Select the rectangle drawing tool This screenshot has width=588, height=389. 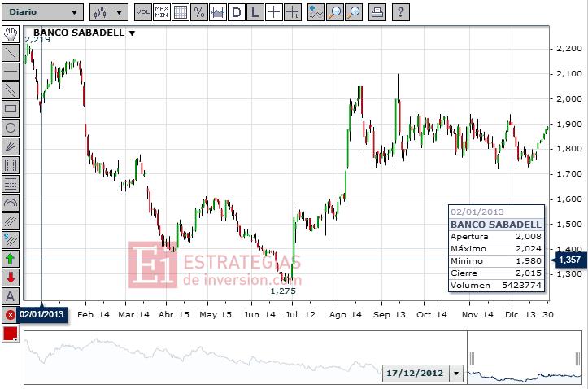(x=11, y=109)
